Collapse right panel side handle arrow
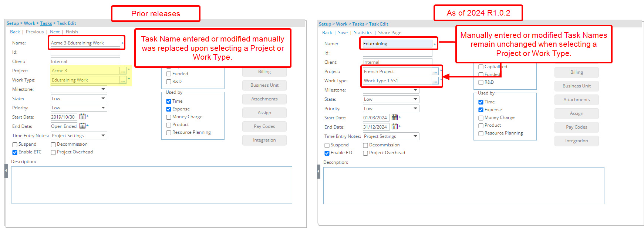This screenshot has height=232, width=644. [x=318, y=172]
